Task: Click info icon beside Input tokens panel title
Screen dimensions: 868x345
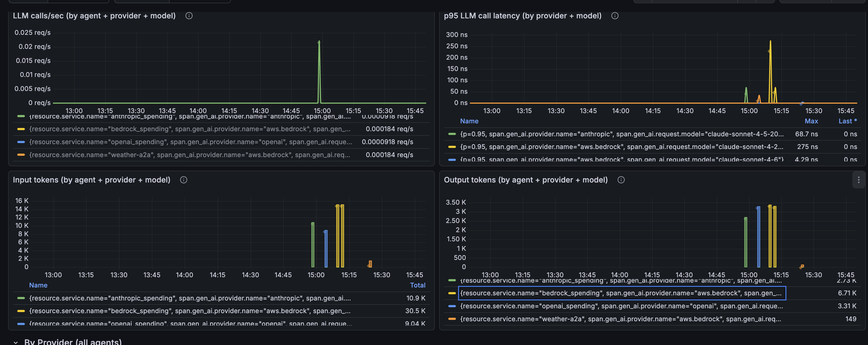Action: click(184, 180)
